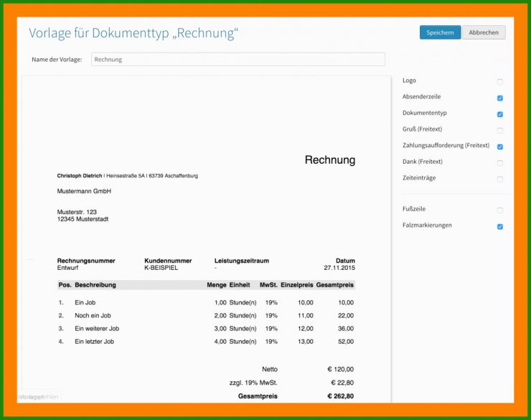Select the 'Mustermann GmbH' recipient text

pyautogui.click(x=84, y=191)
